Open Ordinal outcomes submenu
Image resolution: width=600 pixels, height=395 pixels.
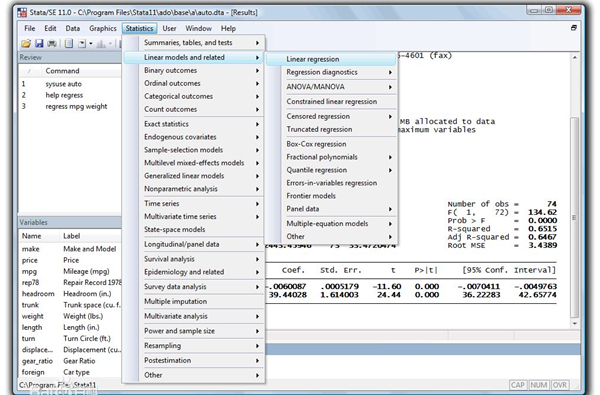pos(193,83)
